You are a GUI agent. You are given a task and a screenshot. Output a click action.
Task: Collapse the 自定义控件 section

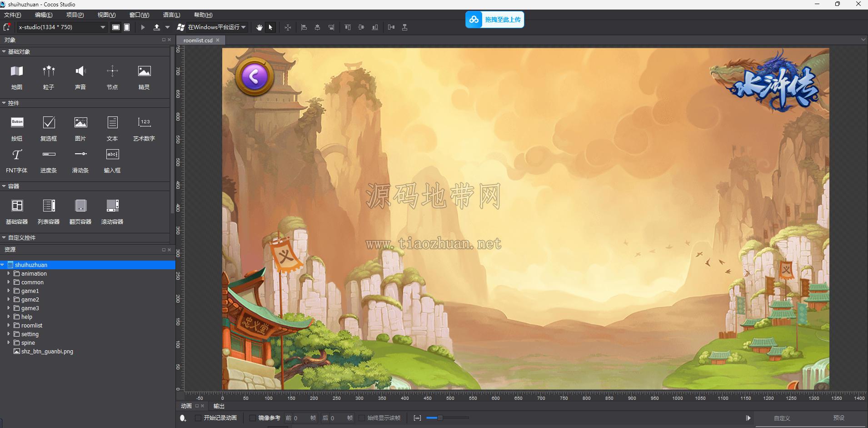coord(4,238)
